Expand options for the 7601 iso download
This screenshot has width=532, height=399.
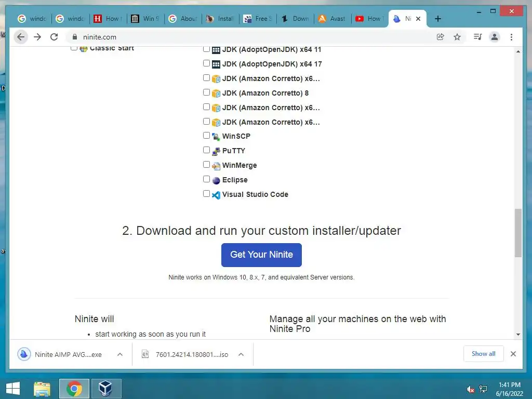pos(241,354)
